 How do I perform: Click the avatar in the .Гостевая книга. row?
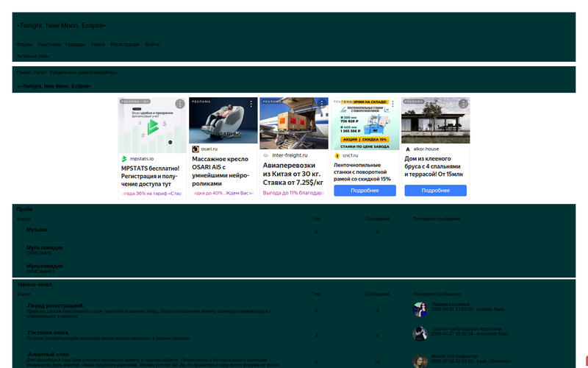[420, 333]
